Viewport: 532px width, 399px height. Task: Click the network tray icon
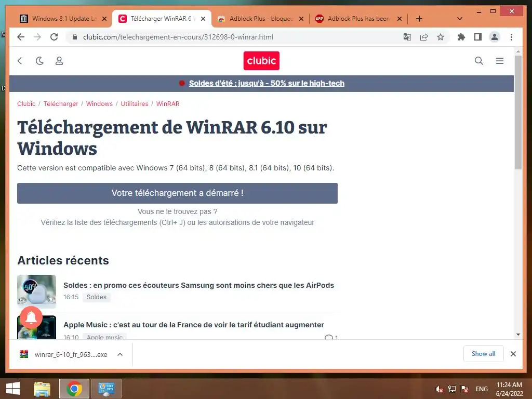(451, 389)
